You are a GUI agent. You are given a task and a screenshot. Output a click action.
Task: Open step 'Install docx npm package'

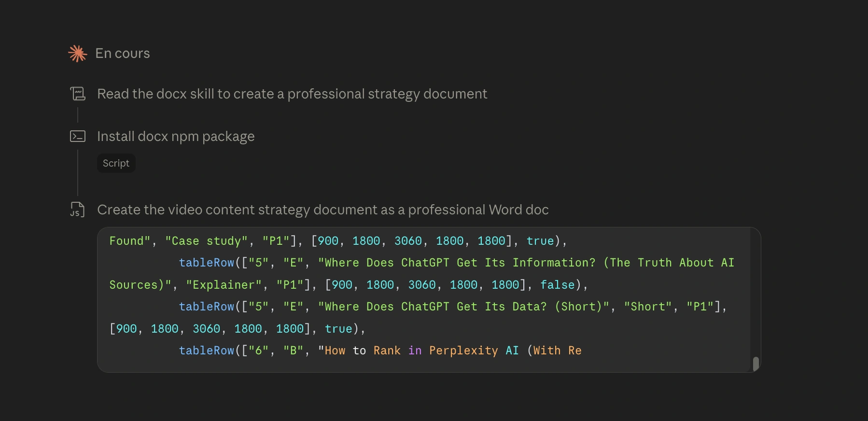[176, 136]
